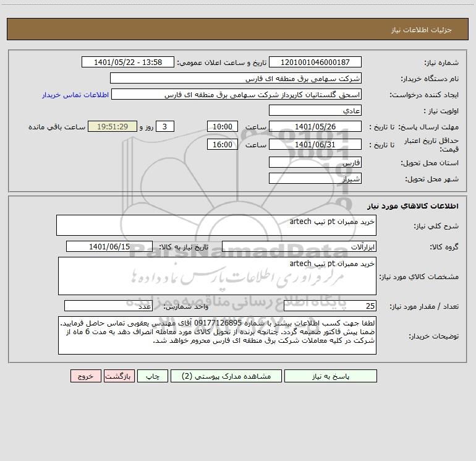Click the request creator field اسحق گلستانیان
476x461 pixels.
coord(236,94)
